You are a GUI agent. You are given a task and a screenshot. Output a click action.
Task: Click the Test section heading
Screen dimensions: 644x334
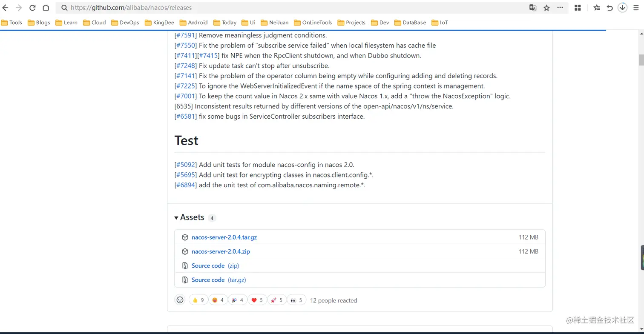click(187, 140)
